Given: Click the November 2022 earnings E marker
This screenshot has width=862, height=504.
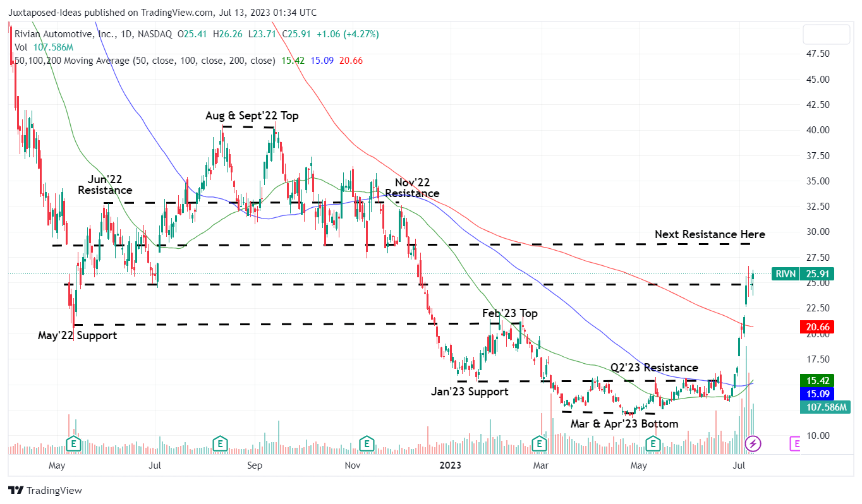Looking at the screenshot, I should coord(366,443).
